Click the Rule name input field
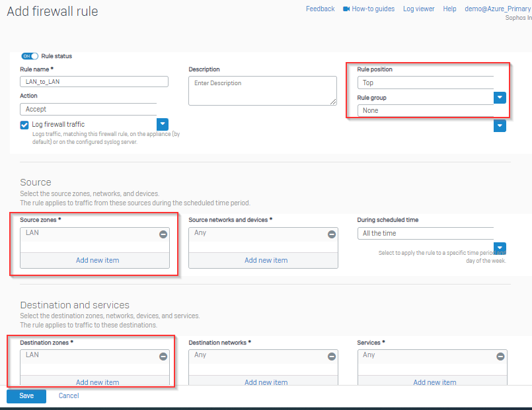This screenshot has width=532, height=410. (94, 82)
